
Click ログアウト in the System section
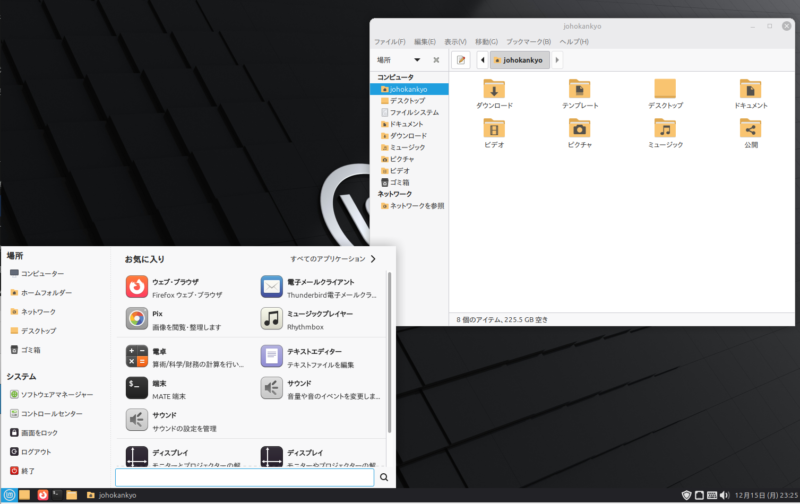tap(36, 452)
